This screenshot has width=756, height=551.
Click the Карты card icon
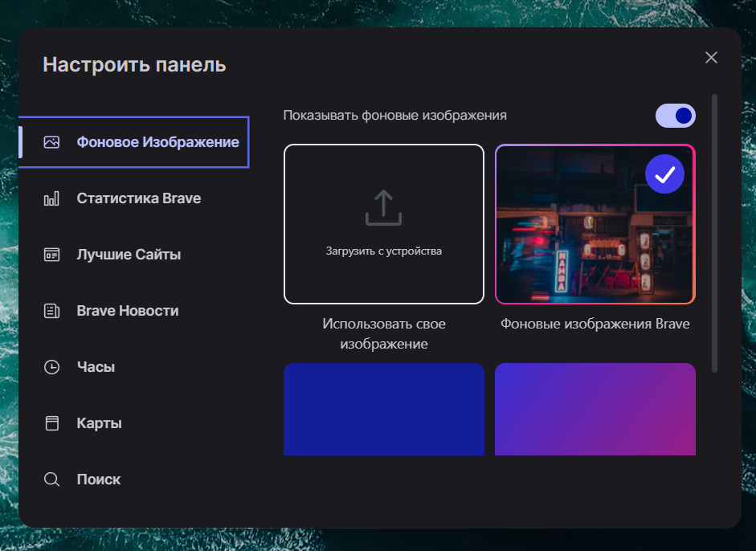click(51, 423)
